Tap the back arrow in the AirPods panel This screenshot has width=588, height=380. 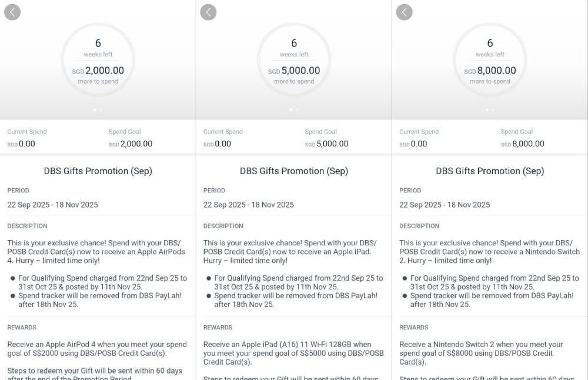click(x=12, y=12)
